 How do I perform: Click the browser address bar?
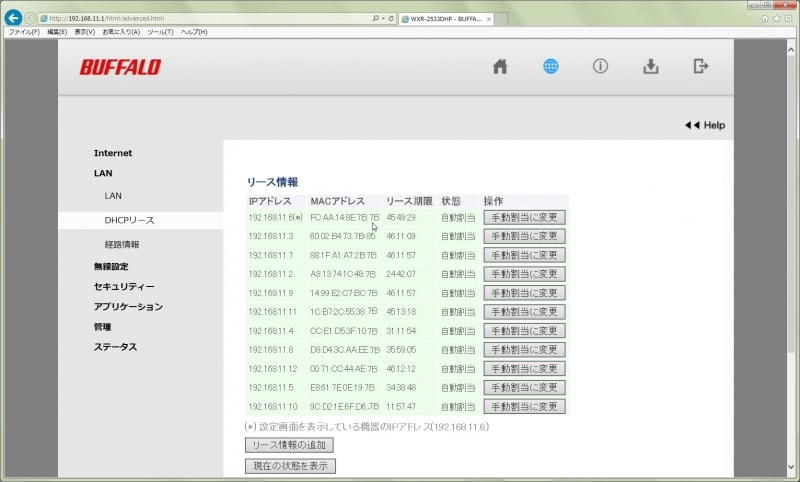point(200,18)
